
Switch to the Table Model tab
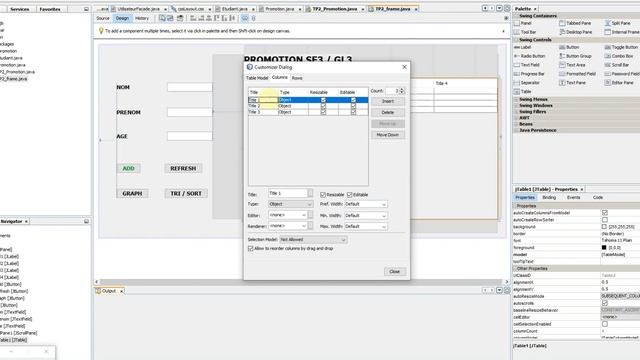[x=257, y=78]
